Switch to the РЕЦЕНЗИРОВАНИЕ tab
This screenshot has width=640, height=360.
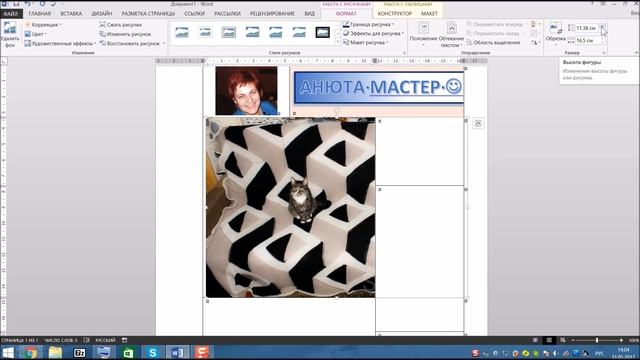click(272, 14)
